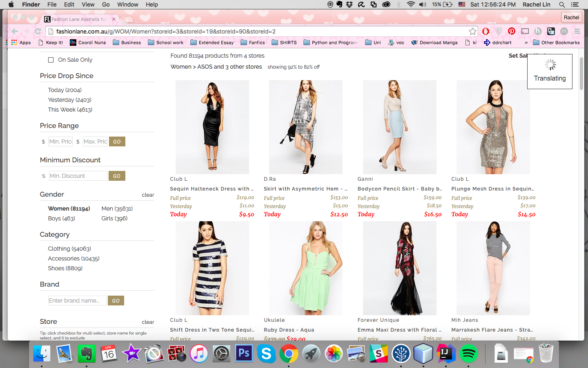Open SourceTree from the Dock
Image resolution: width=588 pixels, height=368 pixels.
(x=401, y=353)
